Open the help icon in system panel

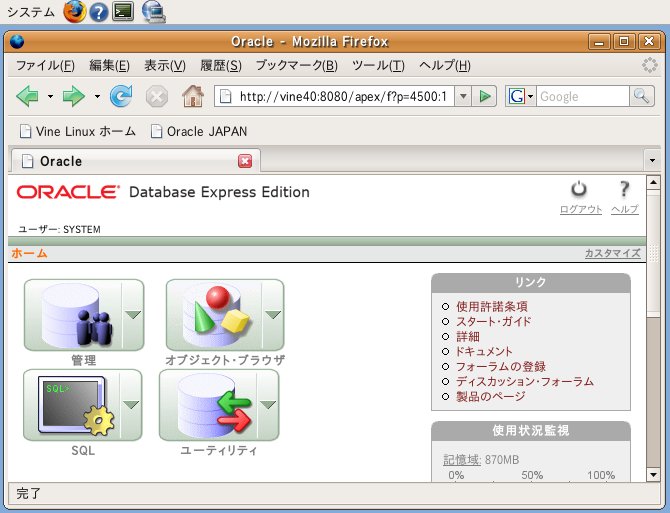point(99,12)
